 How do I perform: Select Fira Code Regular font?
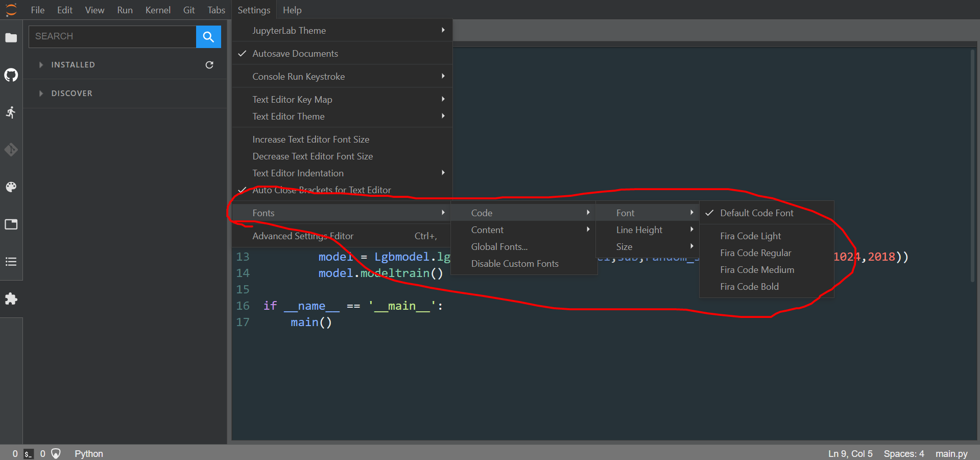click(767, 253)
